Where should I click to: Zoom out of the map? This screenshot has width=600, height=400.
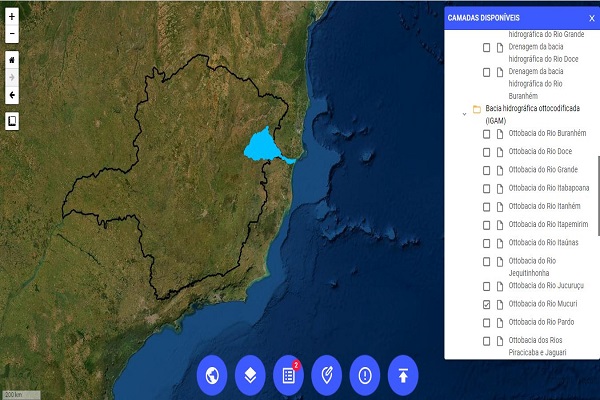pyautogui.click(x=12, y=34)
